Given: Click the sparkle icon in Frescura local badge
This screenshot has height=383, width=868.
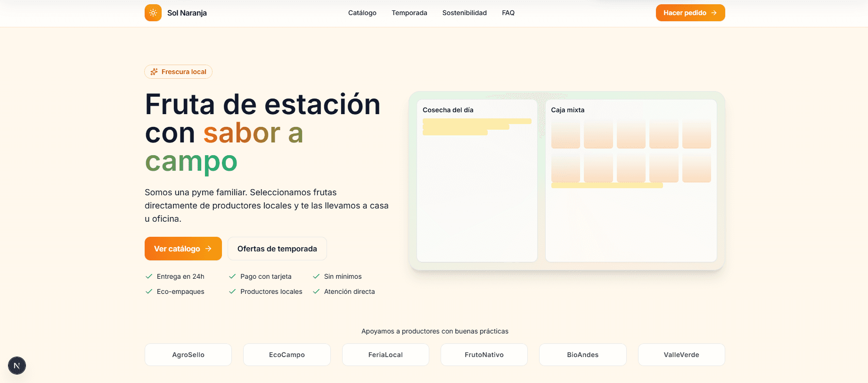Looking at the screenshot, I should pyautogui.click(x=154, y=72).
